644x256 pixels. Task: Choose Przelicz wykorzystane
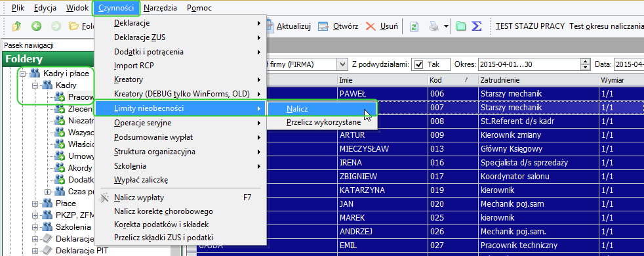click(x=322, y=123)
